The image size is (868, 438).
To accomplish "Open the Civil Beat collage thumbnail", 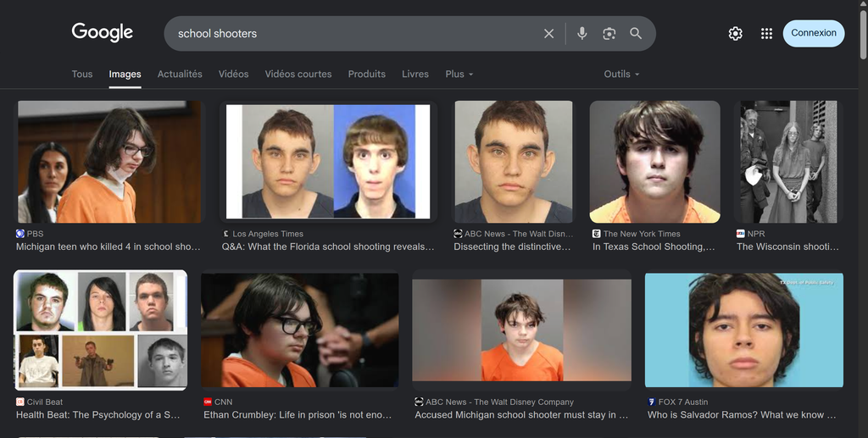I will [x=101, y=330].
